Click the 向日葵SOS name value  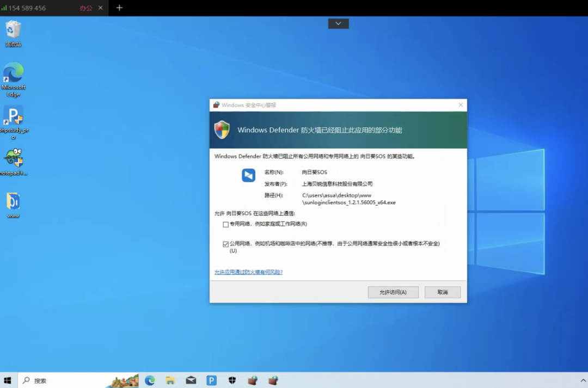(314, 172)
